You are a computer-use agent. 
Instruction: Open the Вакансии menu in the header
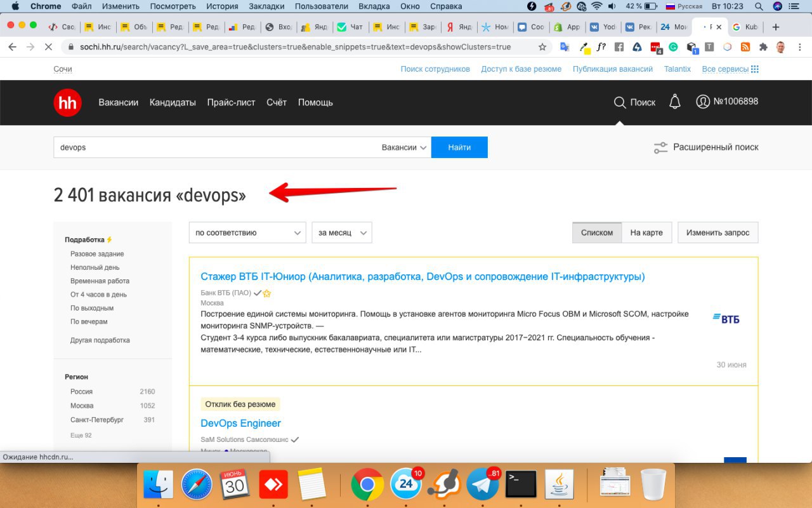pyautogui.click(x=118, y=102)
